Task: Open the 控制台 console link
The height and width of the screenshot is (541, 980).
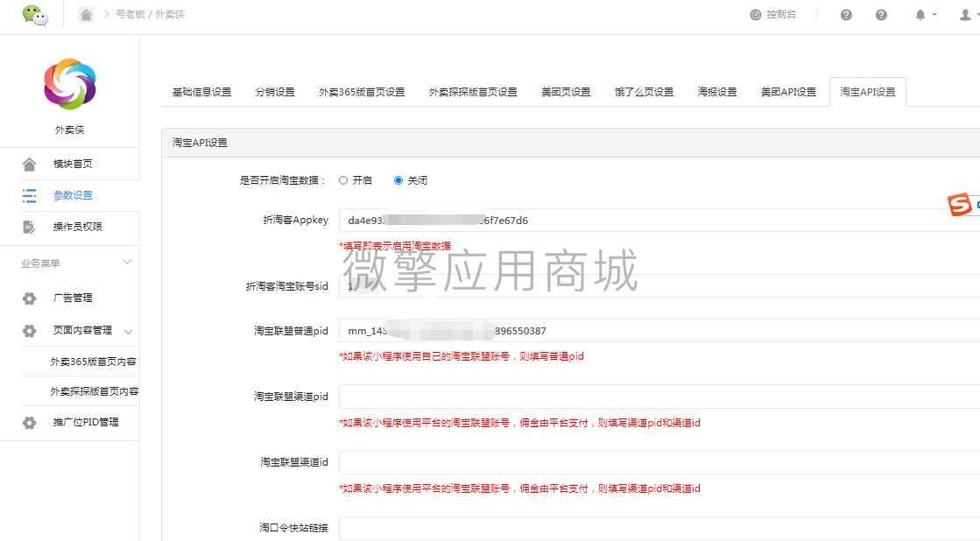Action: pyautogui.click(x=773, y=14)
